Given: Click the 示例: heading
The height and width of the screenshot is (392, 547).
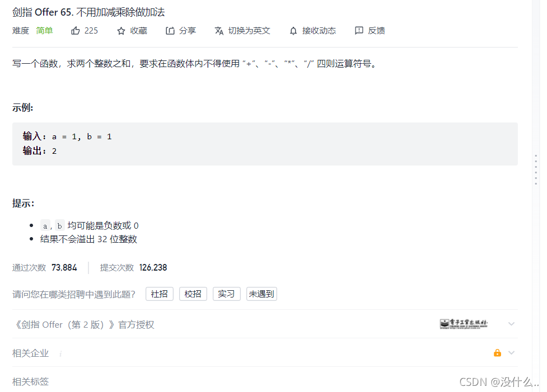Looking at the screenshot, I should 23,108.
